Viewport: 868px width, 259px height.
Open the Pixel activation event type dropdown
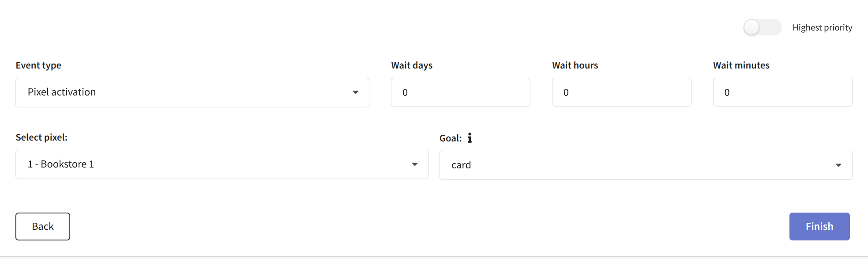[192, 92]
